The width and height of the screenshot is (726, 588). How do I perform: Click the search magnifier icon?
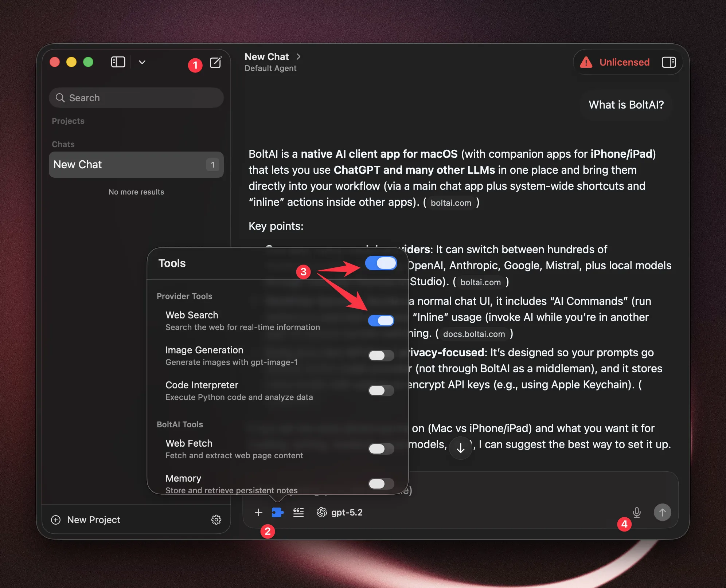pos(60,98)
